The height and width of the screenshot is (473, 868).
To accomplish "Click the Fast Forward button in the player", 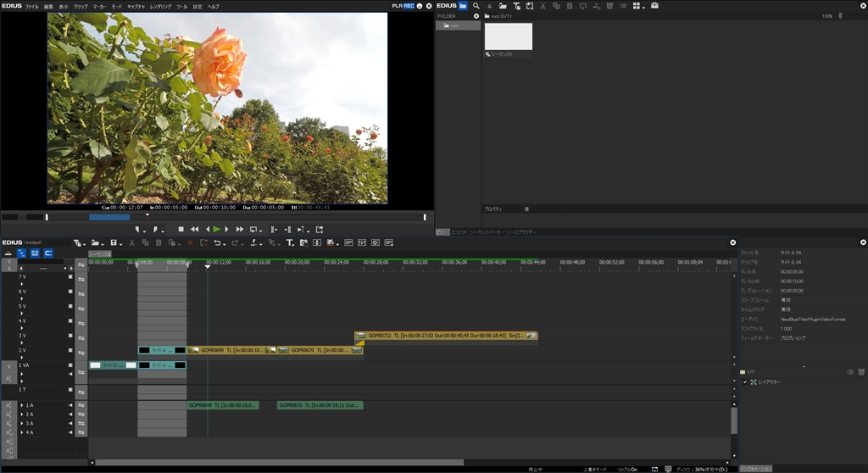I will click(x=240, y=229).
